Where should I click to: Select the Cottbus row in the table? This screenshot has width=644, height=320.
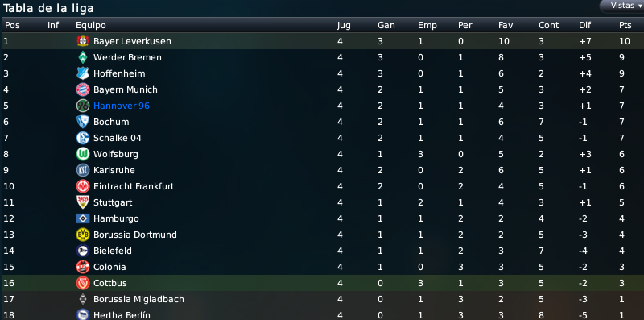tap(322, 283)
